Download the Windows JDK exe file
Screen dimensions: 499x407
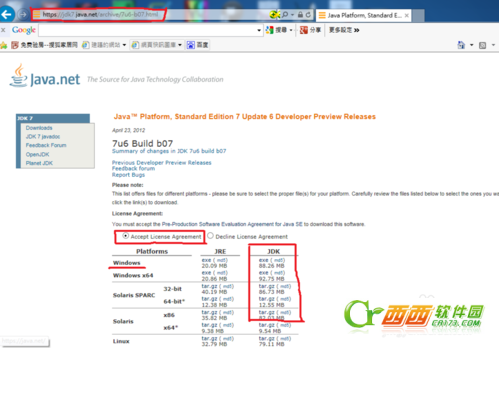click(263, 260)
